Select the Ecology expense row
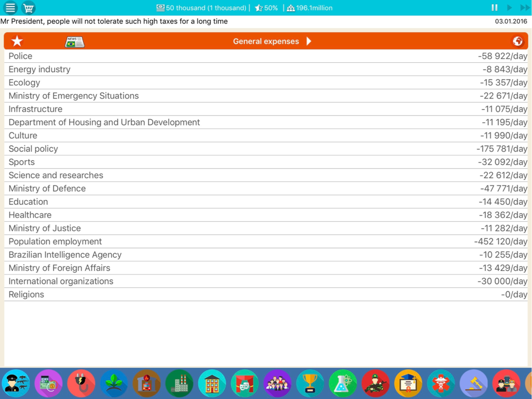Screen dimensions: 532x399 pyautogui.click(x=266, y=82)
